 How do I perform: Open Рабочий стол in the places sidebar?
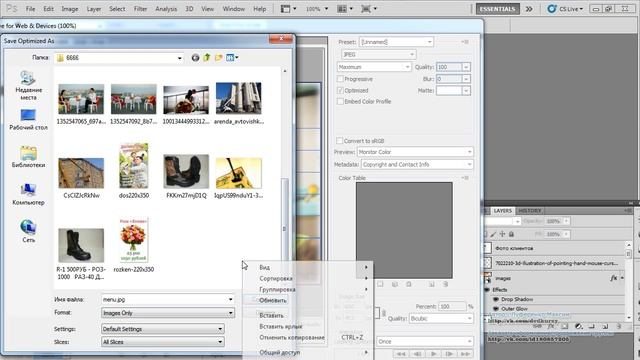(28, 120)
